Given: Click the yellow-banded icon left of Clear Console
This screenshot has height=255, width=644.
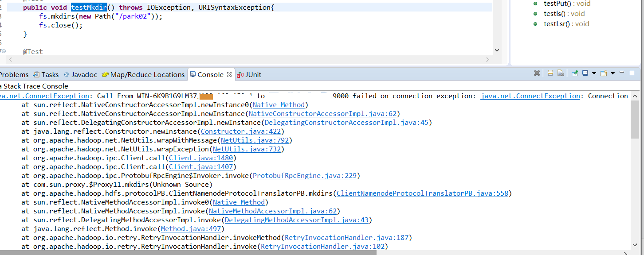Looking at the screenshot, I should 550,73.
